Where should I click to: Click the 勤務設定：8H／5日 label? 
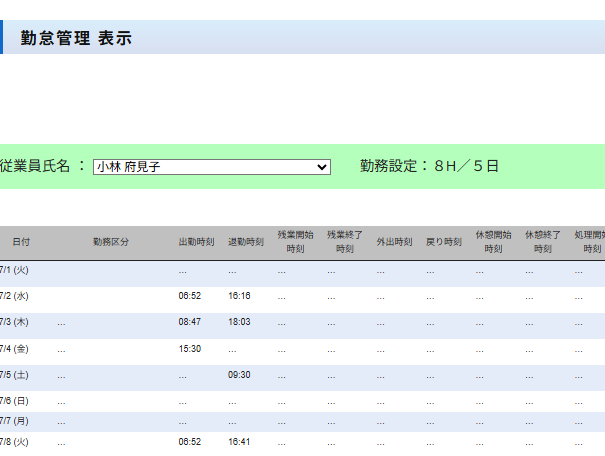429,166
